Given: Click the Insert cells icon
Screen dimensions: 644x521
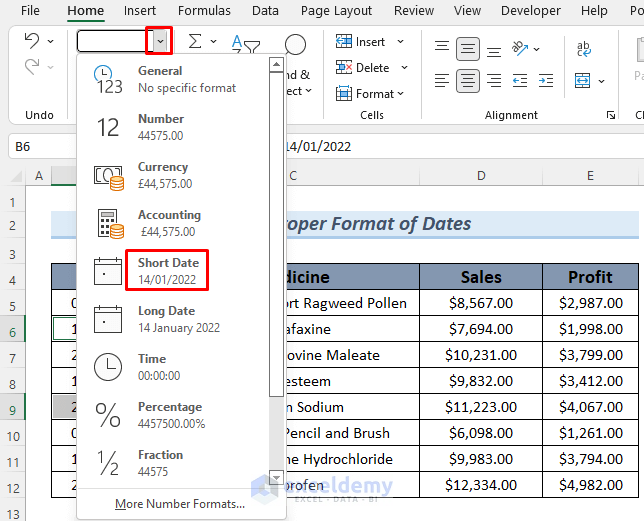Looking at the screenshot, I should pyautogui.click(x=345, y=42).
